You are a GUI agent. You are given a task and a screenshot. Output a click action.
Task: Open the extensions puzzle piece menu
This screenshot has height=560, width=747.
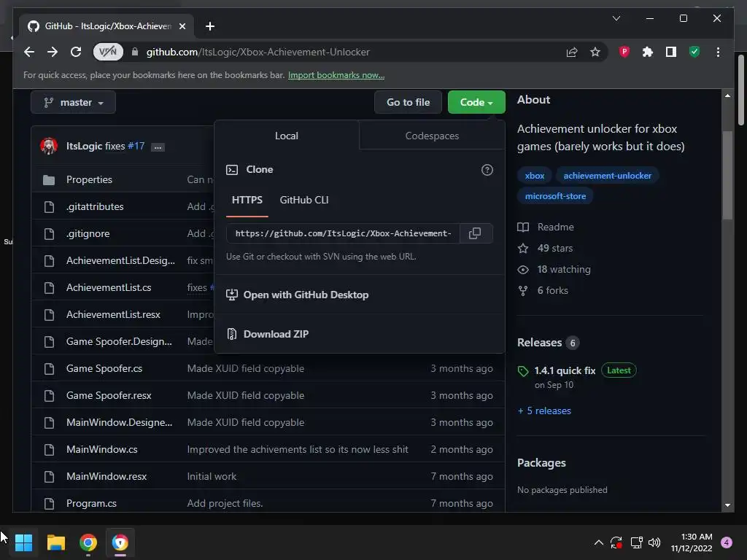click(x=648, y=52)
